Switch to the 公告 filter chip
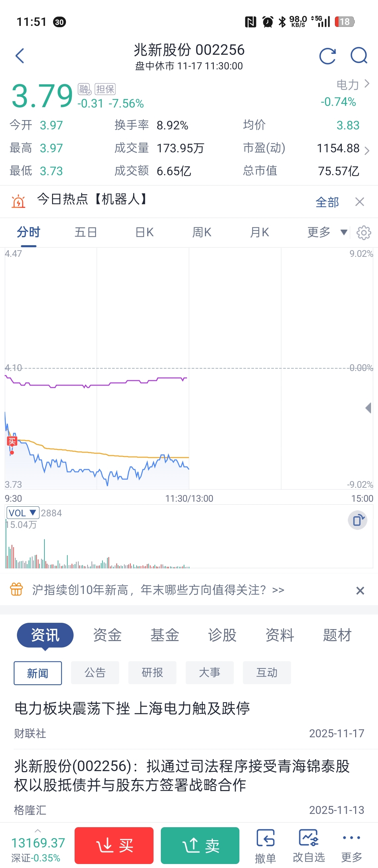 pyautogui.click(x=95, y=673)
